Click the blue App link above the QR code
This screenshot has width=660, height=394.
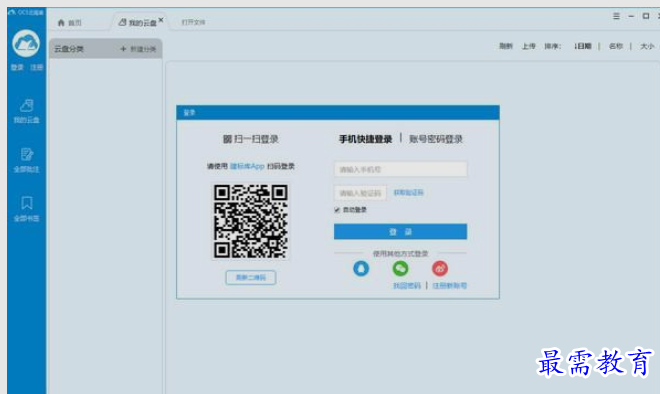click(247, 166)
